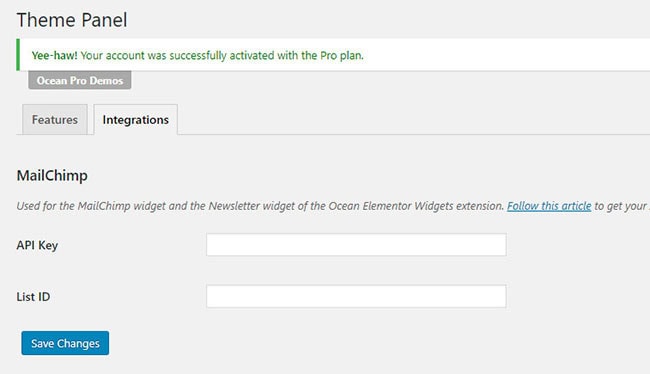
Task: Click the List ID field label
Action: coord(33,296)
